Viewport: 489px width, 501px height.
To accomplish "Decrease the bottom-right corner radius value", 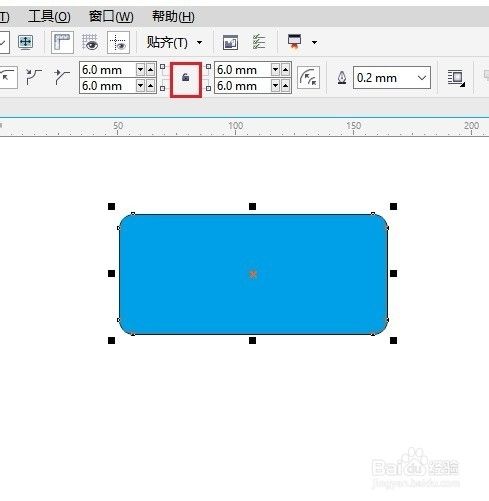I will coord(275,86).
